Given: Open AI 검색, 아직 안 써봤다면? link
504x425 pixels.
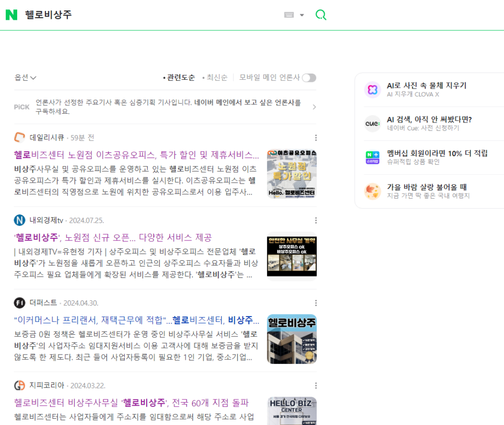Looking at the screenshot, I should click(x=429, y=119).
